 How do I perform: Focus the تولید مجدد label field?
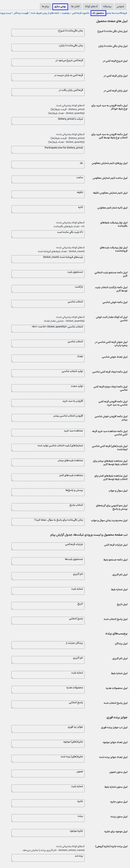[48, 388]
